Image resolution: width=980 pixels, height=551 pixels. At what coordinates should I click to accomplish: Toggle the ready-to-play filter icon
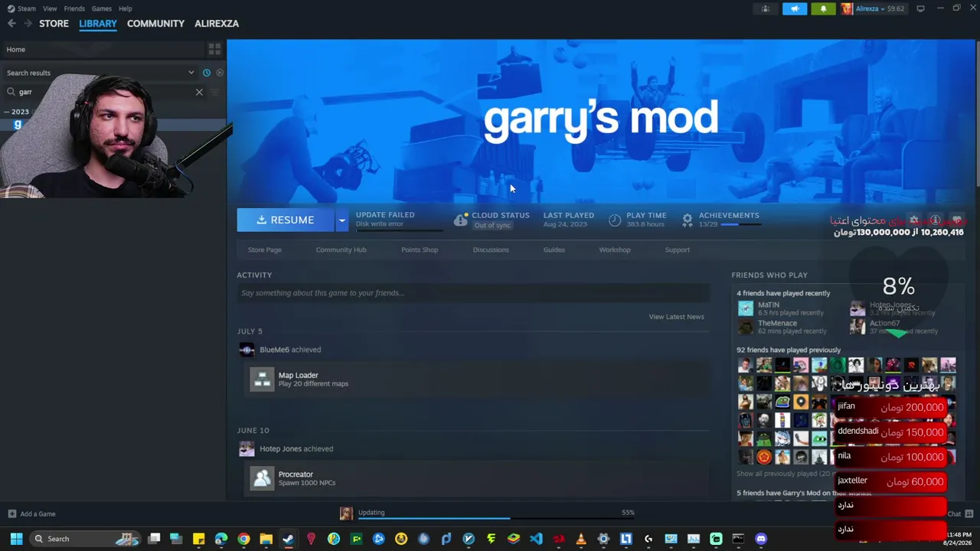click(220, 73)
